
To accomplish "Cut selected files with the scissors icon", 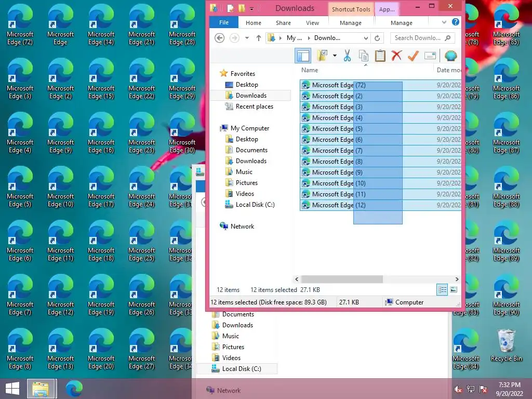I will click(347, 56).
